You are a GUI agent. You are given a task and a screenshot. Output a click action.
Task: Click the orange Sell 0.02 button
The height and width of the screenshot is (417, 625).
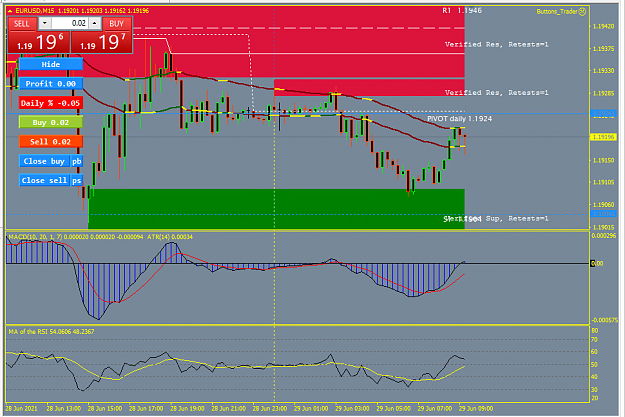pos(51,142)
